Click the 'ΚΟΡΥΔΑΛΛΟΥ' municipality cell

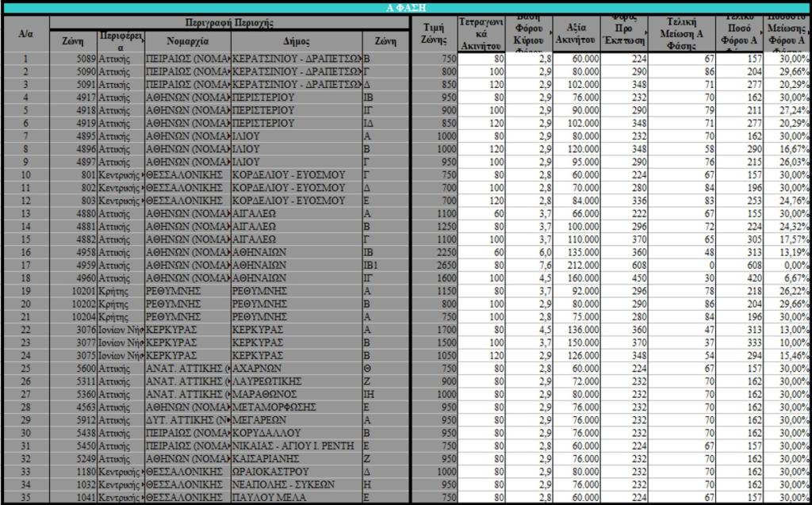coord(296,433)
